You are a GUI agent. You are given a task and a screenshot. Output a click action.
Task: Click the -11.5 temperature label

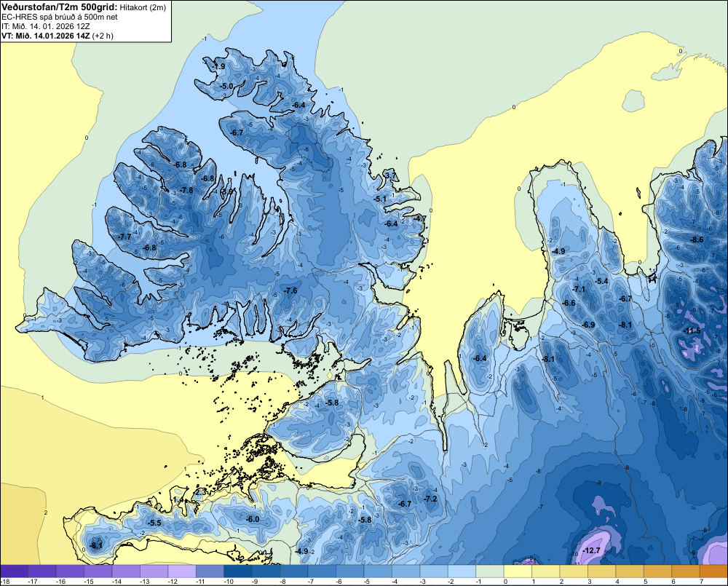point(692,330)
